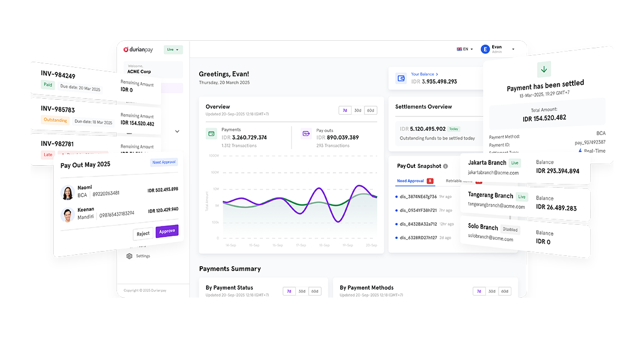Open the Live mode dropdown
Viewport: 644px width, 338px height.
tap(173, 49)
